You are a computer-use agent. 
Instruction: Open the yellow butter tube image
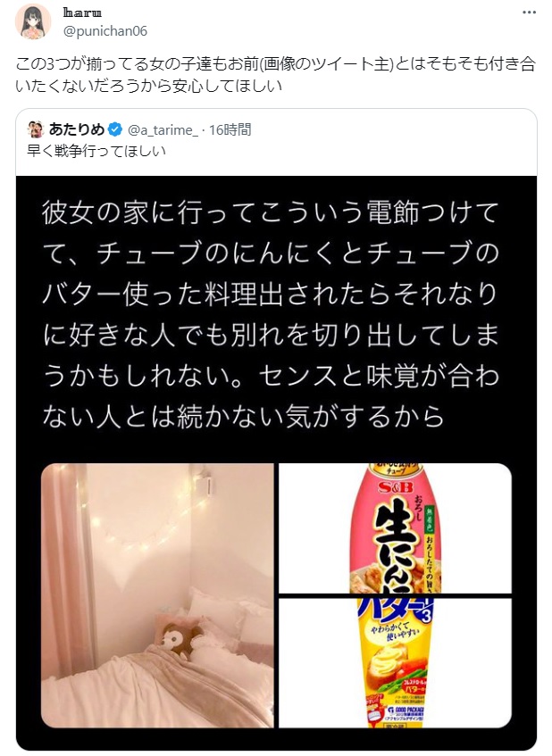coord(395,663)
